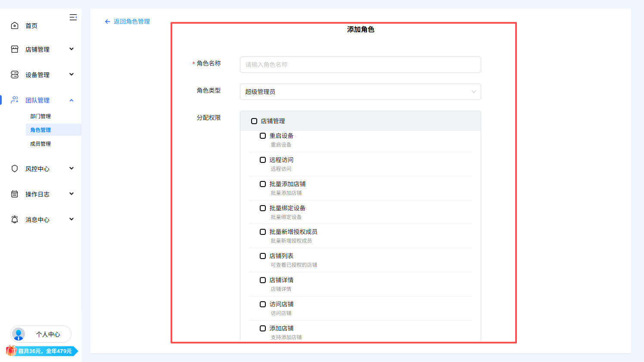Enable the 重启设备 permission checkbox
644x362 pixels.
pos(262,135)
